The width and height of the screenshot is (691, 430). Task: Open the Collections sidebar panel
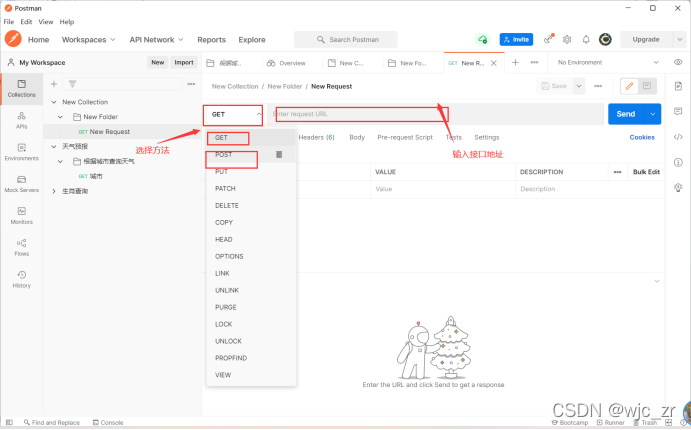(x=22, y=89)
